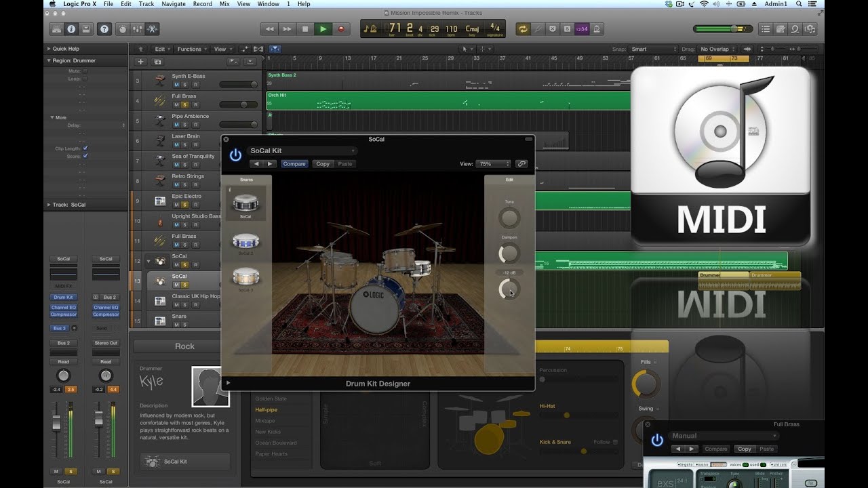The height and width of the screenshot is (488, 868).
Task: Open the Toolbar tray icon
Action: tap(86, 29)
